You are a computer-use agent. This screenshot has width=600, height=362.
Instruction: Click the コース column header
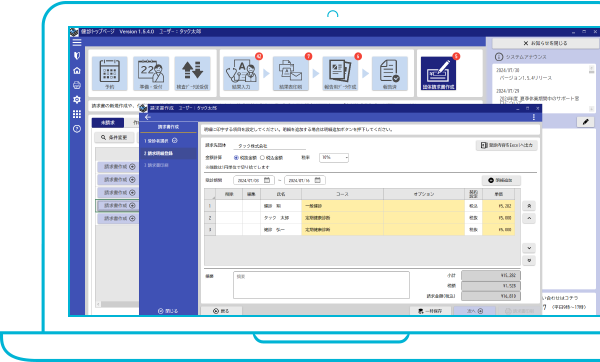342,194
